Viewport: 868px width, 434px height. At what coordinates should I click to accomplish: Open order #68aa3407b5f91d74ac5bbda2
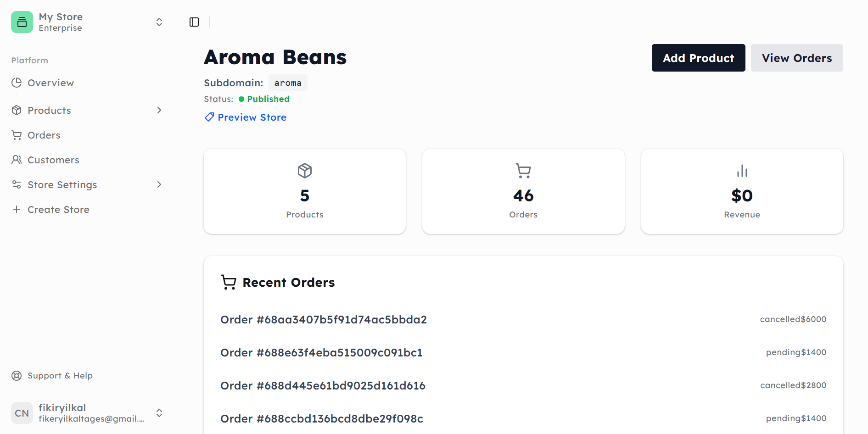(x=324, y=320)
